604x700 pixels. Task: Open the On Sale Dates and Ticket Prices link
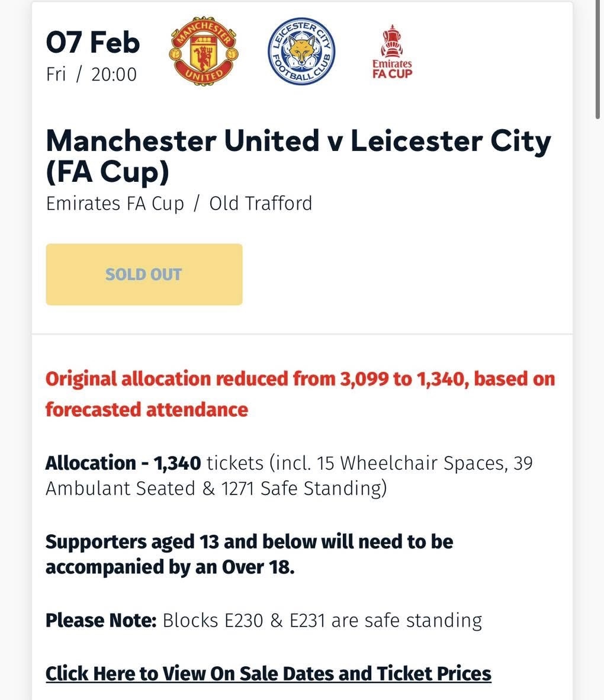[268, 674]
